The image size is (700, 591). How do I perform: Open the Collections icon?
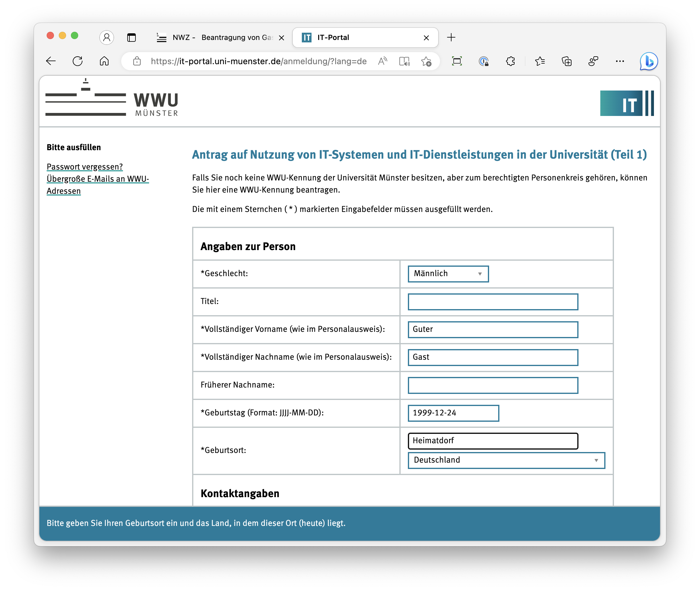coord(567,61)
